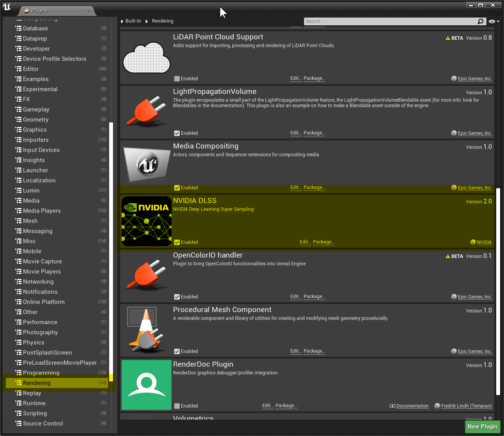Click the PreLoadScreenMoviePlayer category
Screen dimensions: 504x436
click(x=57, y=363)
